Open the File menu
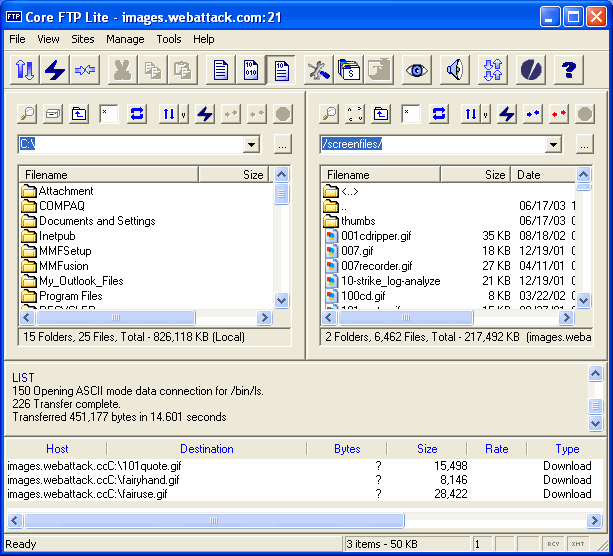 [17, 39]
